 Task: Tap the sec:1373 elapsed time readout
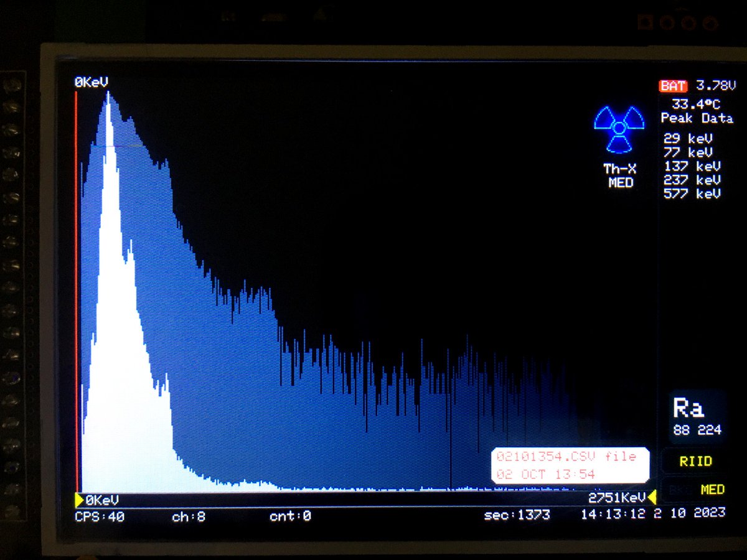tap(517, 515)
